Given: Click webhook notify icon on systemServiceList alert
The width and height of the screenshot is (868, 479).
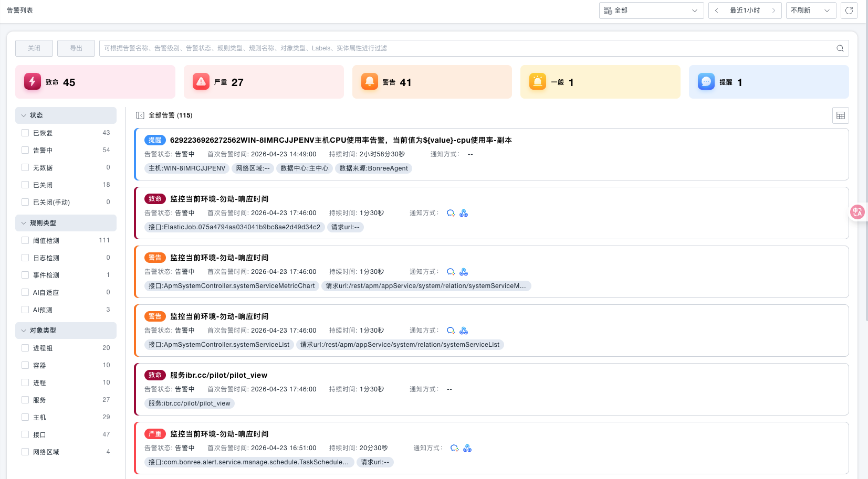Looking at the screenshot, I should (464, 331).
